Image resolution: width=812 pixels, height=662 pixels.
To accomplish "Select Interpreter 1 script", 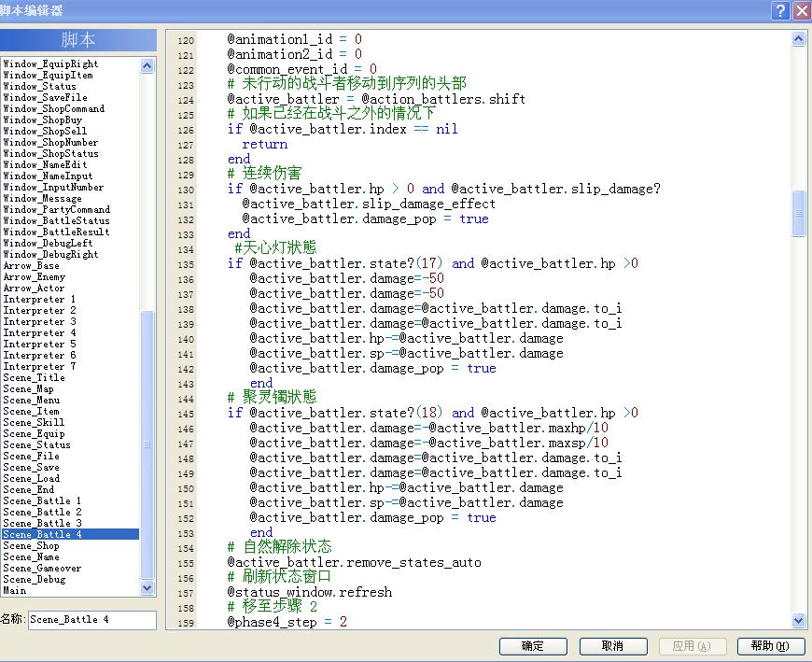I will [39, 300].
